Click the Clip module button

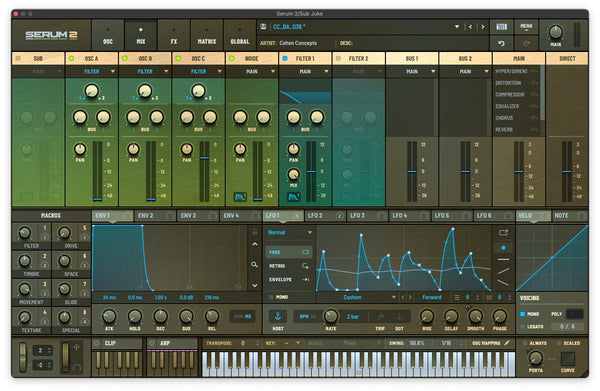coord(117,343)
